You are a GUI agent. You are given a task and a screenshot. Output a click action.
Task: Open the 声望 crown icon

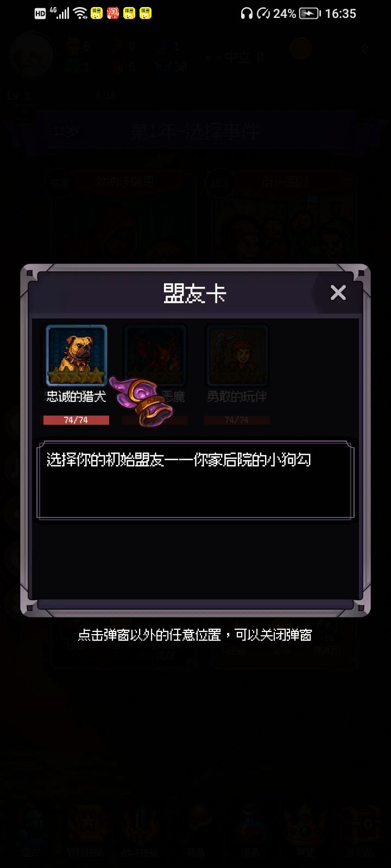coord(306,830)
